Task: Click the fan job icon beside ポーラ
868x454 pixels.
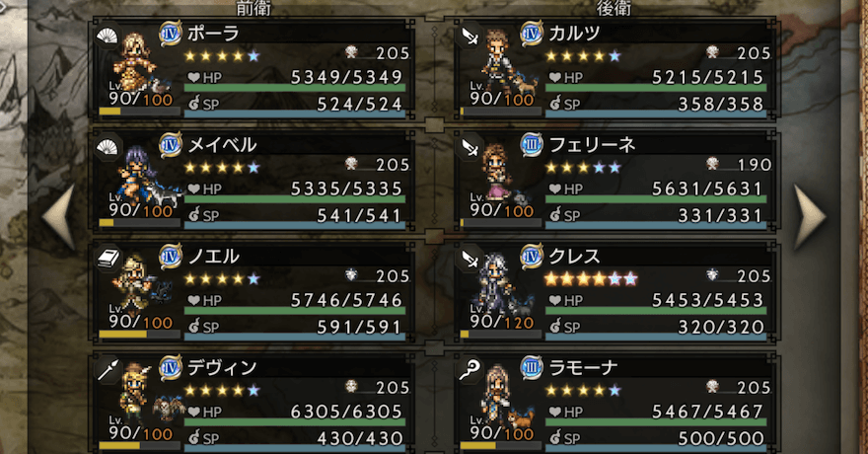Action: tap(107, 37)
